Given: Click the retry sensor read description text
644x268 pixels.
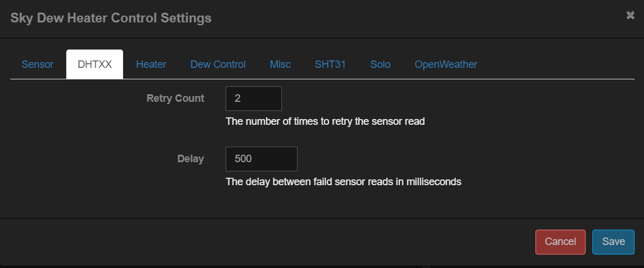Looking at the screenshot, I should tap(325, 122).
